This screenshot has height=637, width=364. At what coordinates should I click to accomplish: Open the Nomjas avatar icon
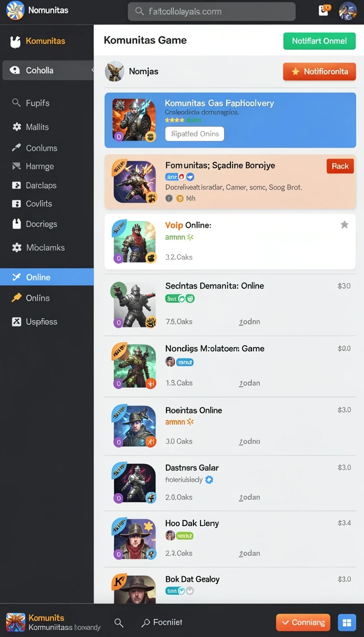click(x=114, y=71)
